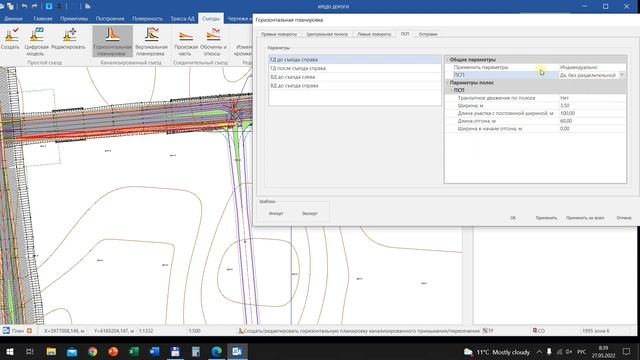Click the 1:500 scale in the status bar
The image size is (640, 360).
point(194,331)
